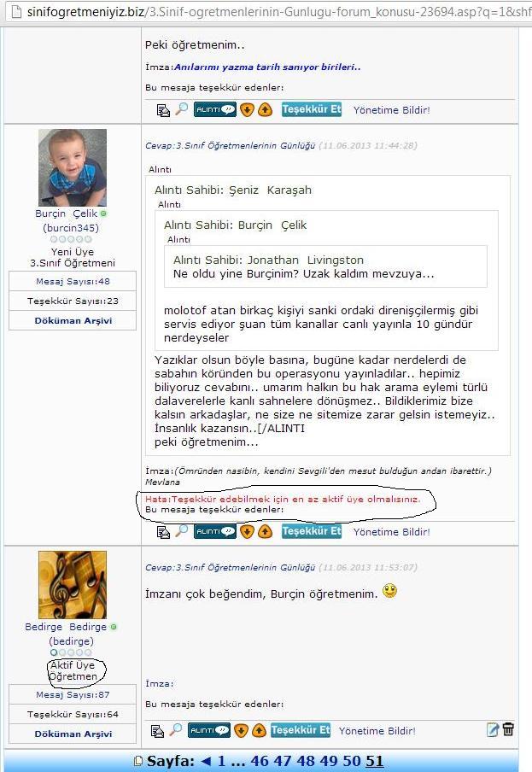532x772 pixels.
Task: Click the Bedirge Bedirge username link
Action: pos(66,627)
